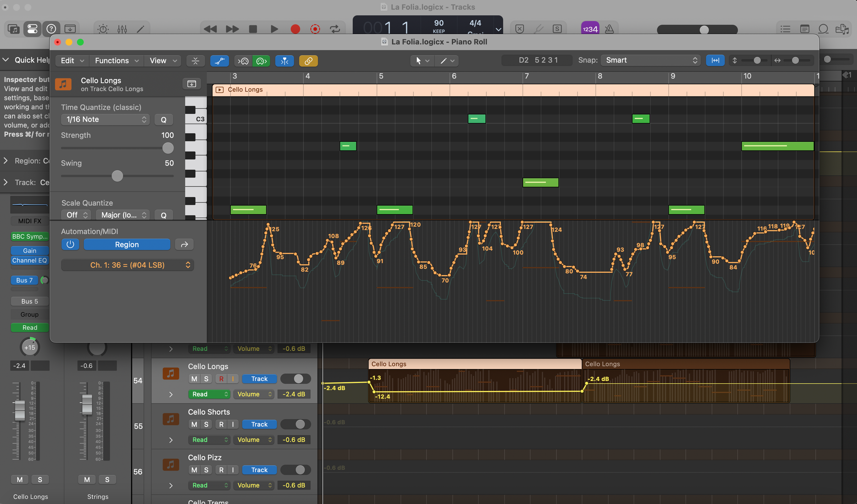
Task: Click the Region automation button
Action: [127, 244]
